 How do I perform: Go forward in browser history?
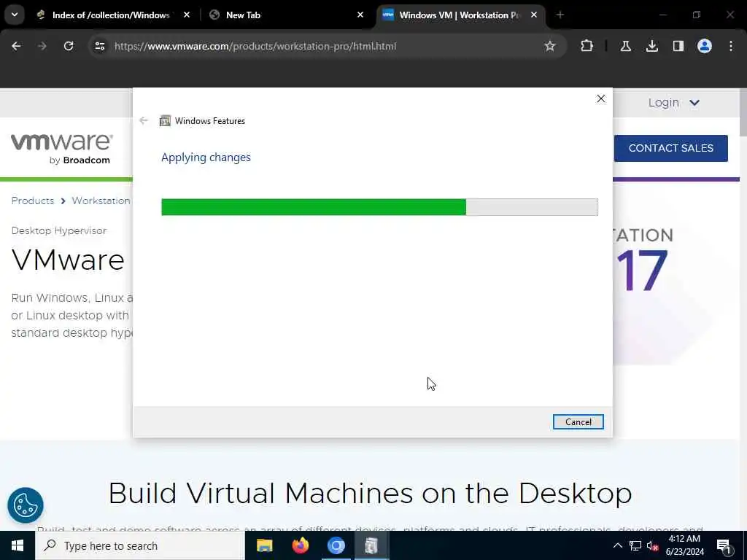coord(42,46)
